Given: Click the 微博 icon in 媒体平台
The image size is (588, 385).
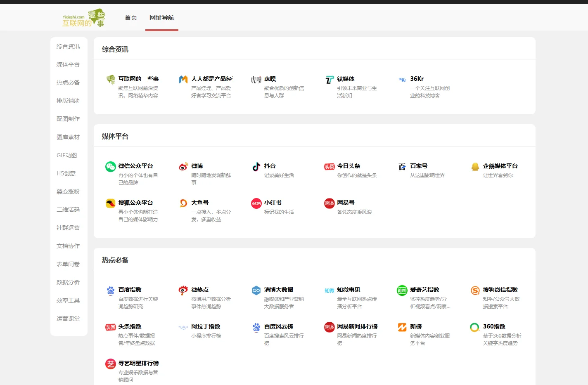Looking at the screenshot, I should 183,166.
